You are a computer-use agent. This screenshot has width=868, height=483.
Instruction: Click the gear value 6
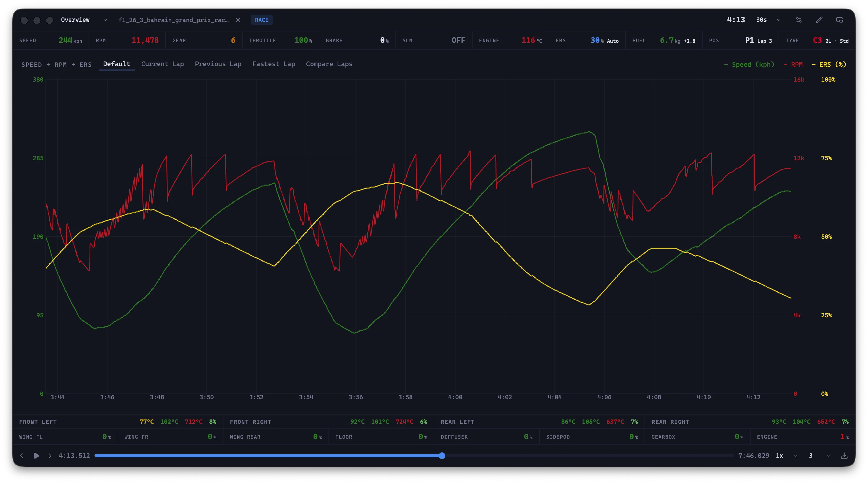(x=233, y=41)
